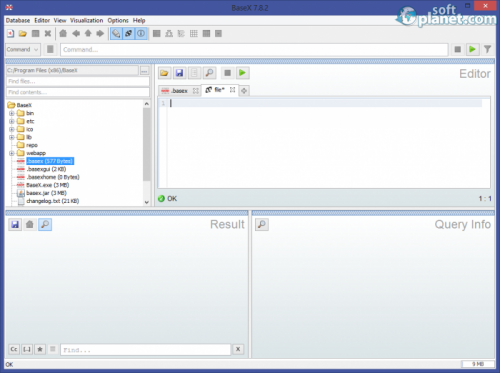The width and height of the screenshot is (500, 373).
Task: Add a new editor tab
Action: coord(244,91)
